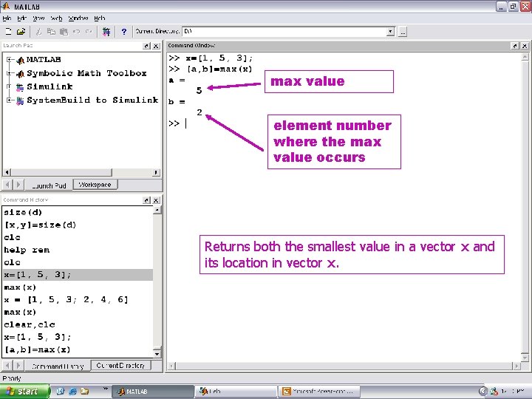Undock the Command History panel

146,200
